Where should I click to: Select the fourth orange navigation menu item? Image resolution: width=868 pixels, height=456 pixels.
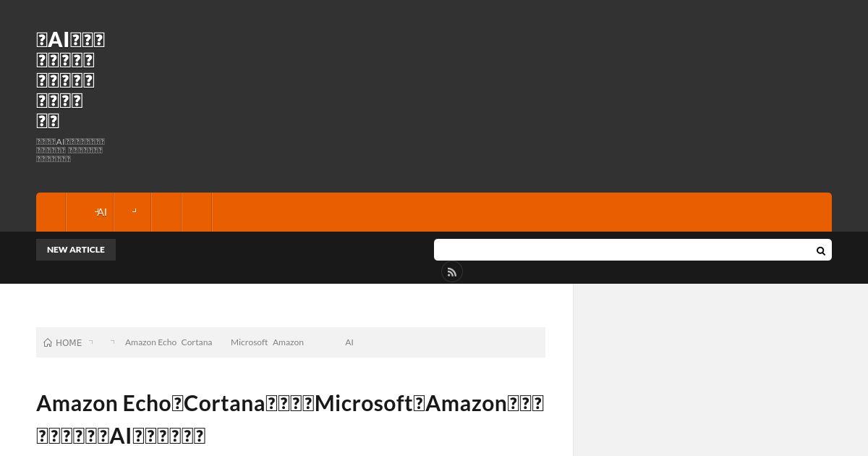tap(166, 212)
